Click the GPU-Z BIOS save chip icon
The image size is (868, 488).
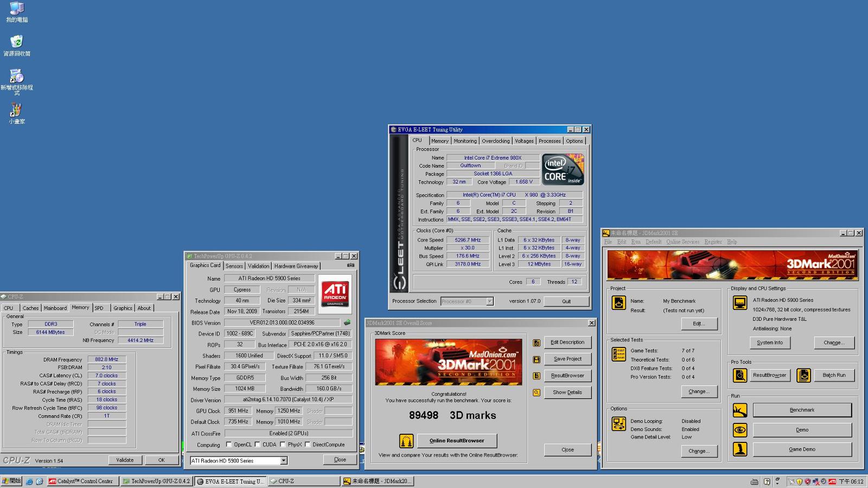(347, 322)
